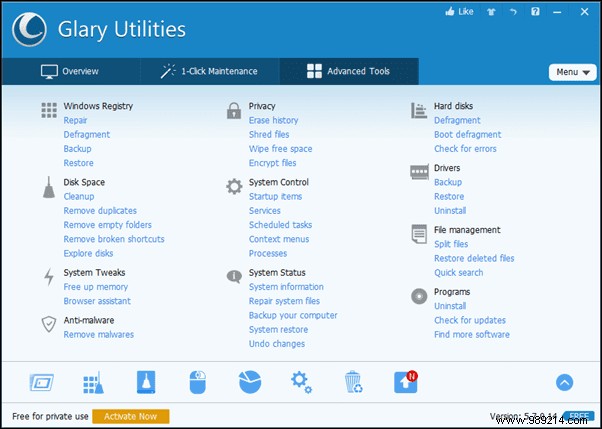Click the System Control gear icon
Screen dimensions: 602x429
[x=234, y=187]
